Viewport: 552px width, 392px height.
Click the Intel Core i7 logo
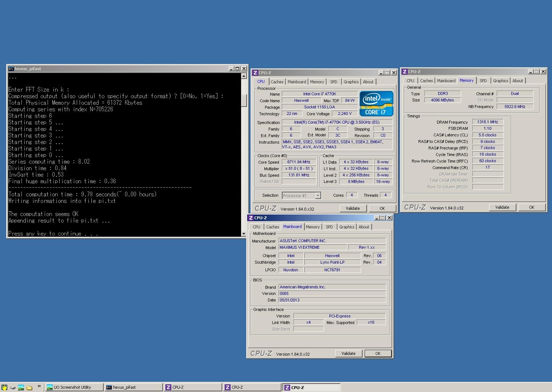[x=376, y=104]
